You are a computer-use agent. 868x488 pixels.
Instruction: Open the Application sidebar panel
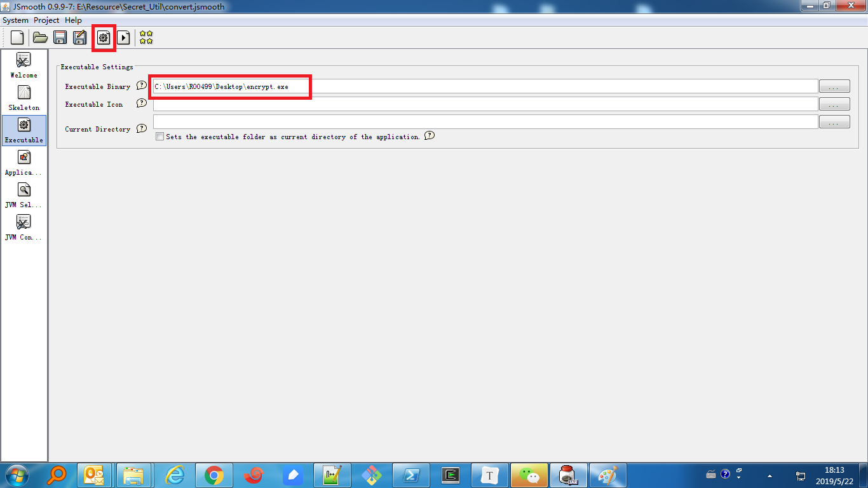(x=24, y=163)
